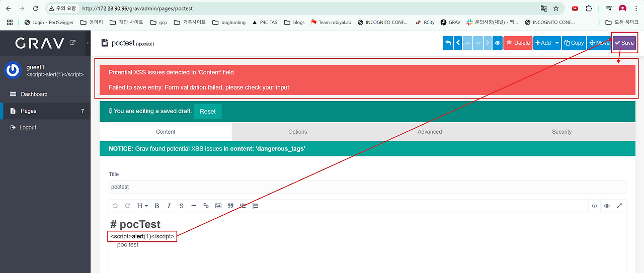Open the Advanced tab
This screenshot has height=273, width=644.
pyautogui.click(x=430, y=132)
